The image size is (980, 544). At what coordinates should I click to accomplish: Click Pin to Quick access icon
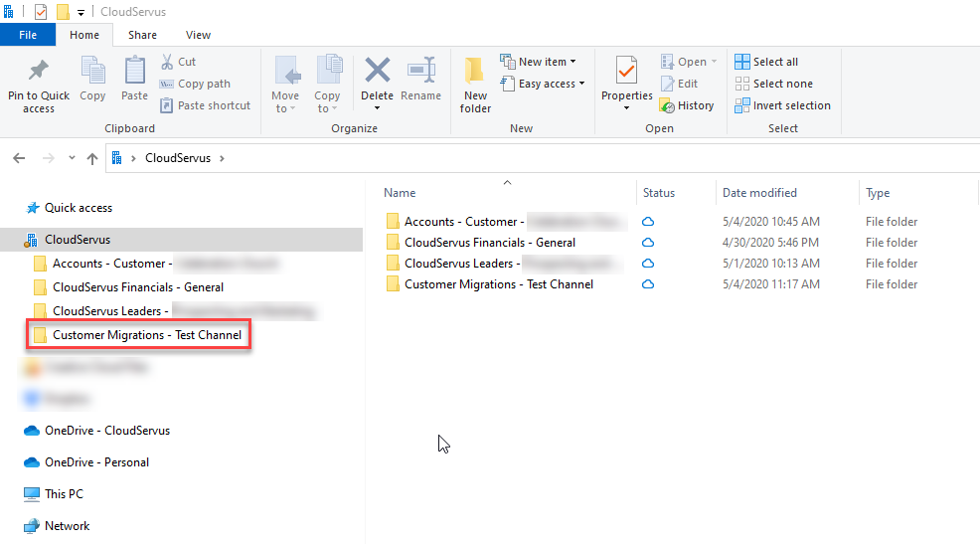(38, 70)
